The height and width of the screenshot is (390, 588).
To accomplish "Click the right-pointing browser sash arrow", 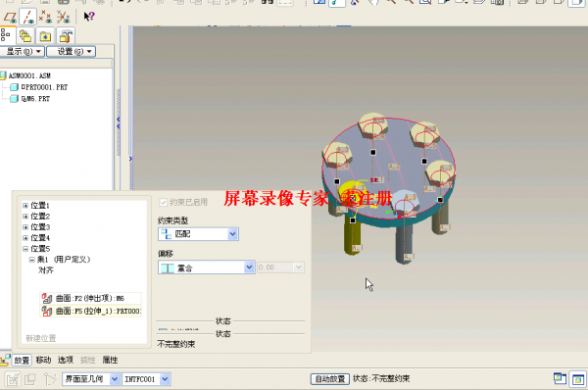I will pyautogui.click(x=130, y=159).
